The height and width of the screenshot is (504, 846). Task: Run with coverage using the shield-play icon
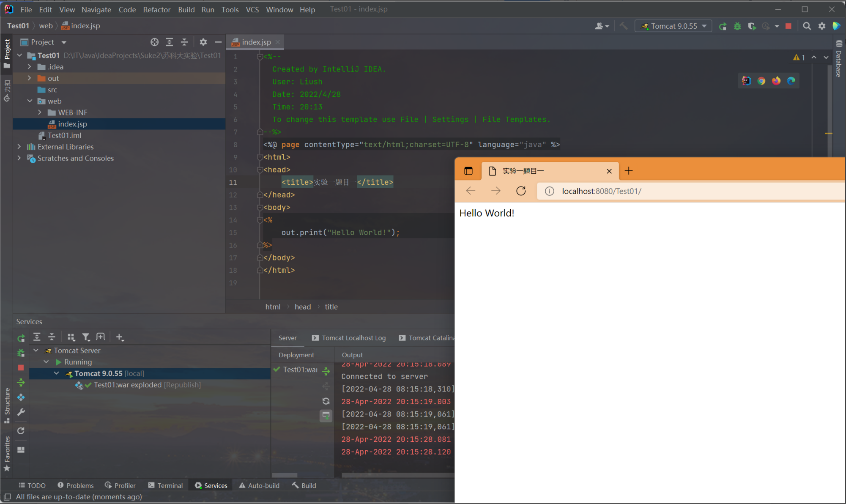click(x=752, y=26)
